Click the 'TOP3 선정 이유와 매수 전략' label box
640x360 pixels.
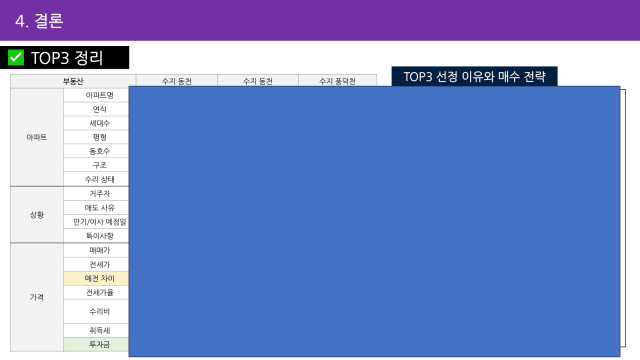point(474,76)
